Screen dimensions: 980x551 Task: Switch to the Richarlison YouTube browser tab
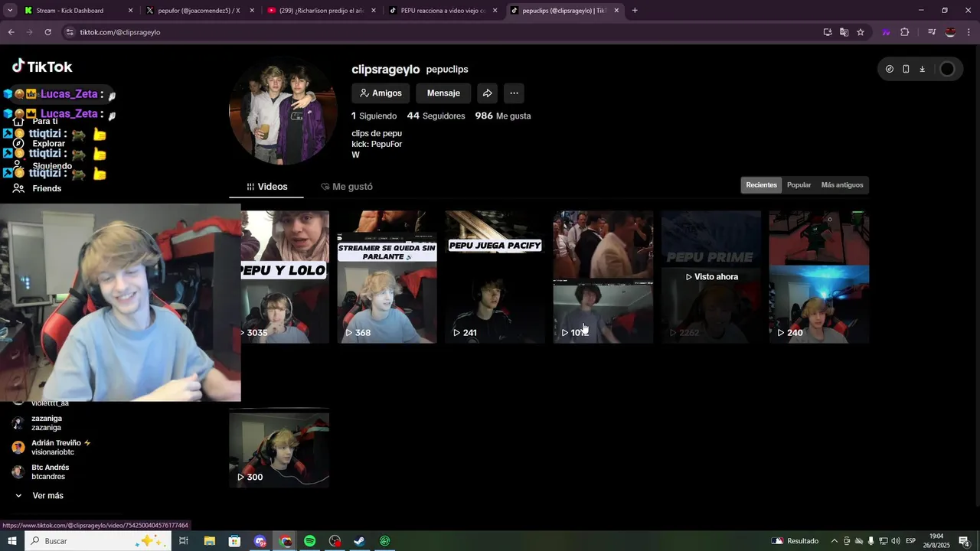pos(320,11)
